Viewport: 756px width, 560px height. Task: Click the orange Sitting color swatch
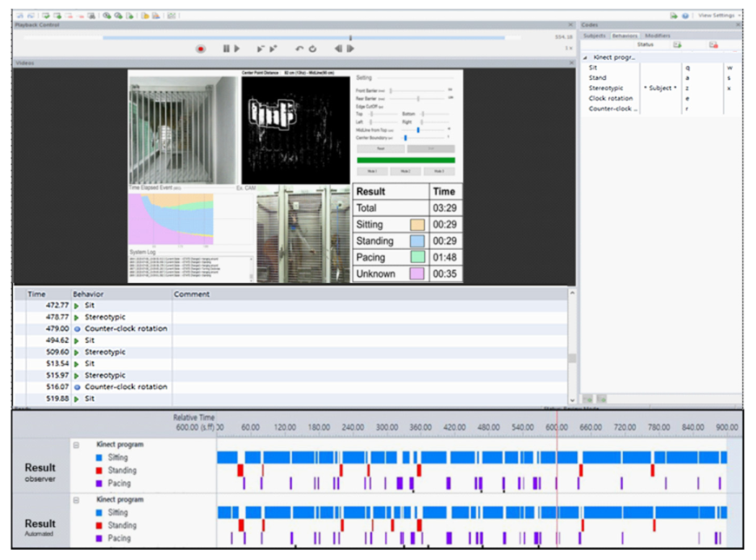coord(415,225)
